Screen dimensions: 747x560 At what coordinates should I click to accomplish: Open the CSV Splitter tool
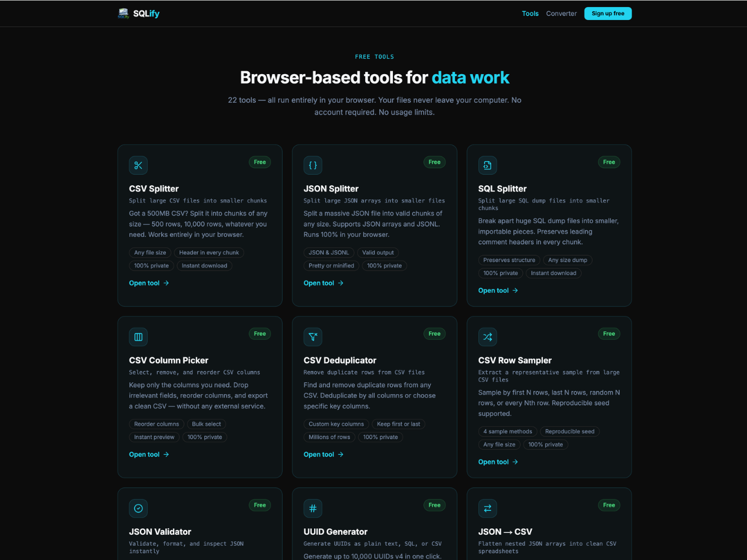pos(149,283)
